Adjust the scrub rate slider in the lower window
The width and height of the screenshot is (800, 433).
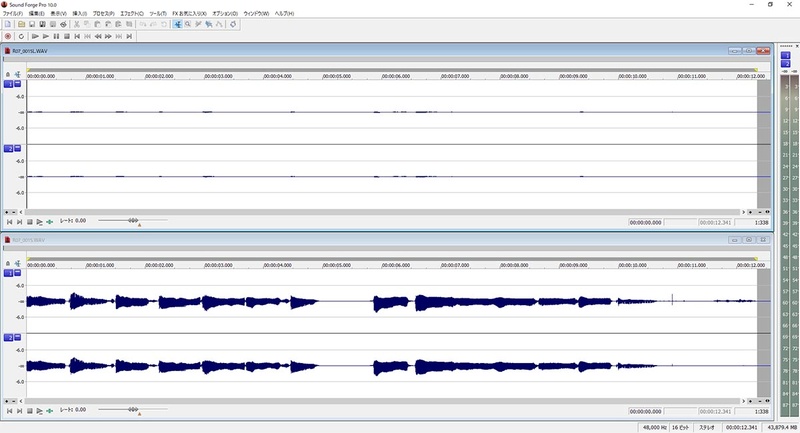click(x=133, y=410)
